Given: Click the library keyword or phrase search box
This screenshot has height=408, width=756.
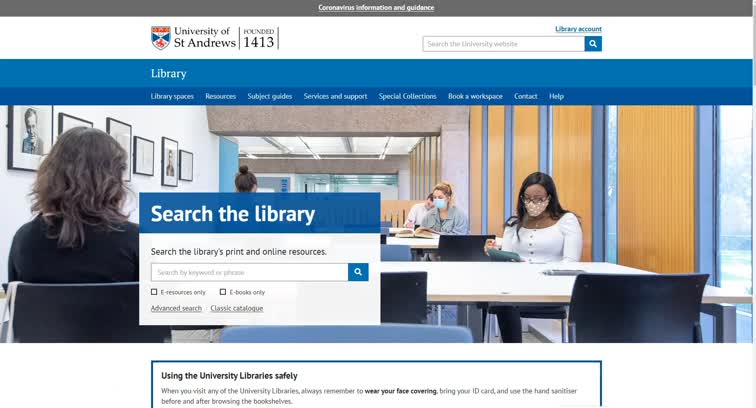Looking at the screenshot, I should point(249,272).
